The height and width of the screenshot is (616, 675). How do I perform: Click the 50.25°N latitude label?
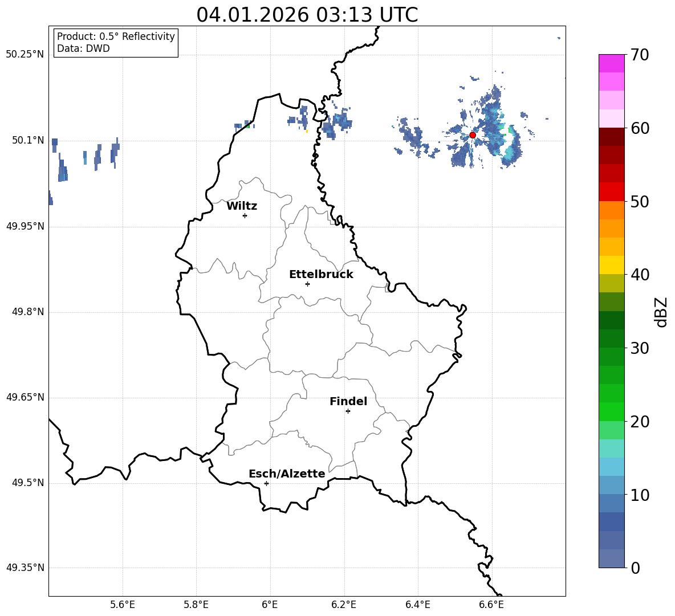click(25, 55)
